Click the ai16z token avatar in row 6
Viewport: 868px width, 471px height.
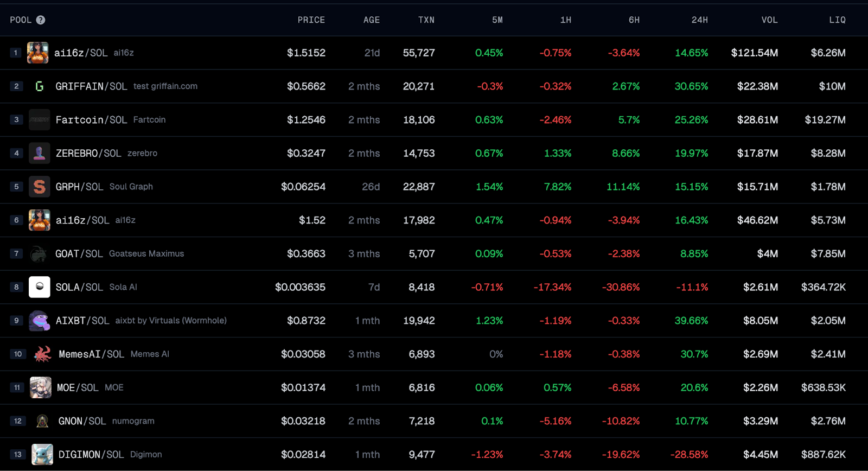[x=40, y=220]
